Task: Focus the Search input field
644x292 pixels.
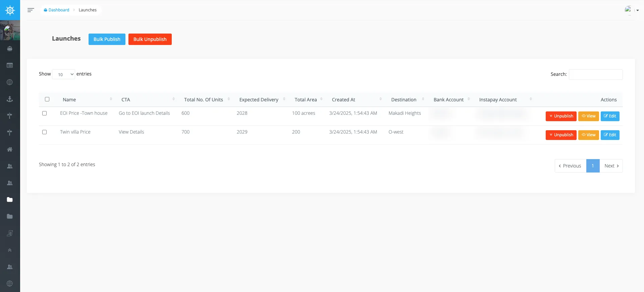Action: [596, 75]
